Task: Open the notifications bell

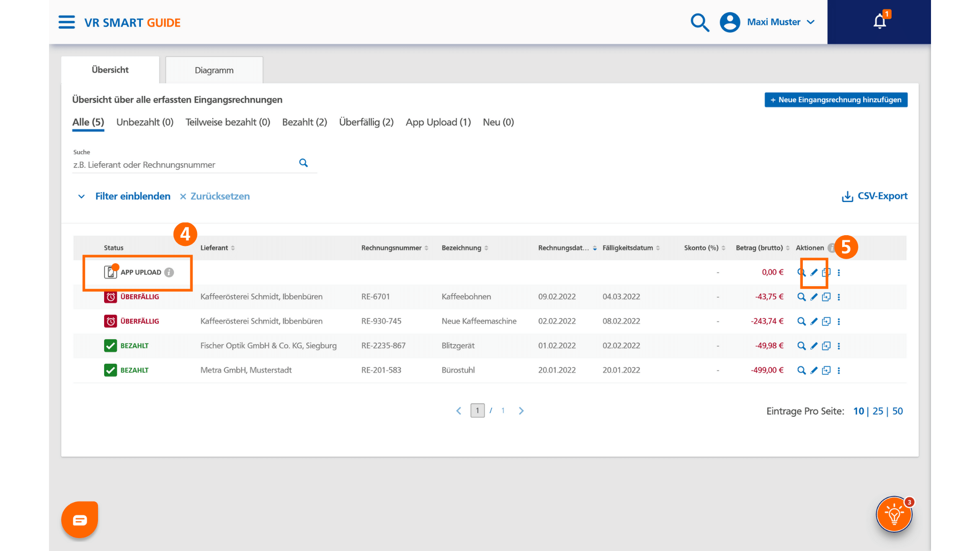Action: click(x=879, y=21)
